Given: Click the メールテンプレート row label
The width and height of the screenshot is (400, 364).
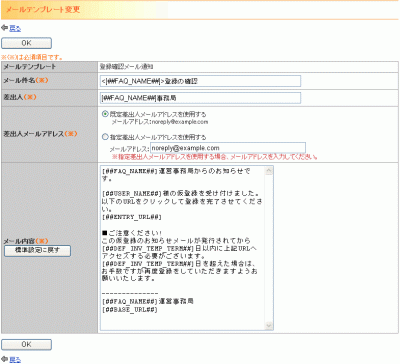Looking at the screenshot, I should 29,67.
